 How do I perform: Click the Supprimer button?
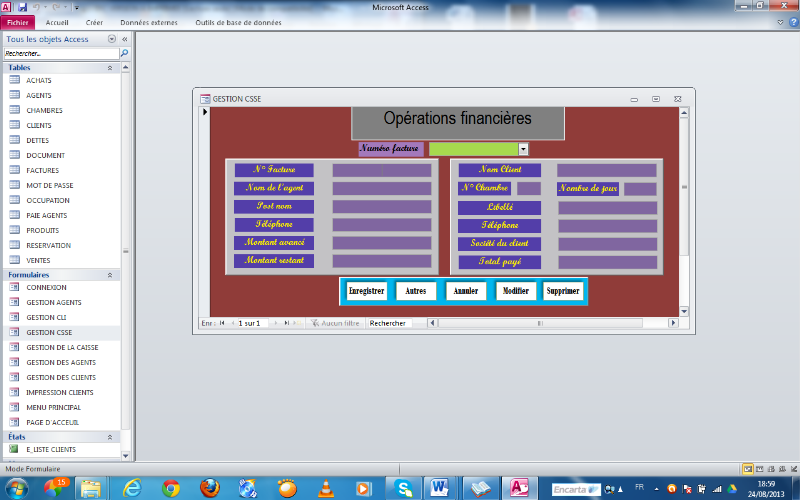(563, 291)
